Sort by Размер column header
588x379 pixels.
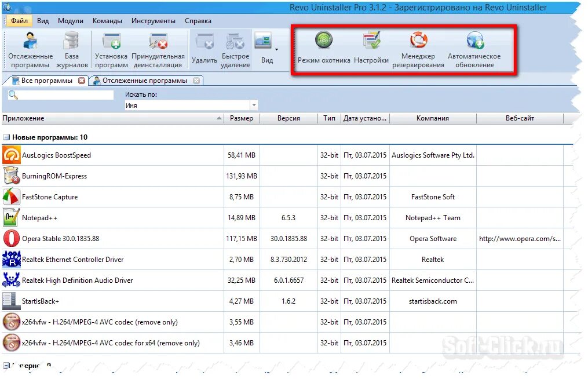(242, 118)
